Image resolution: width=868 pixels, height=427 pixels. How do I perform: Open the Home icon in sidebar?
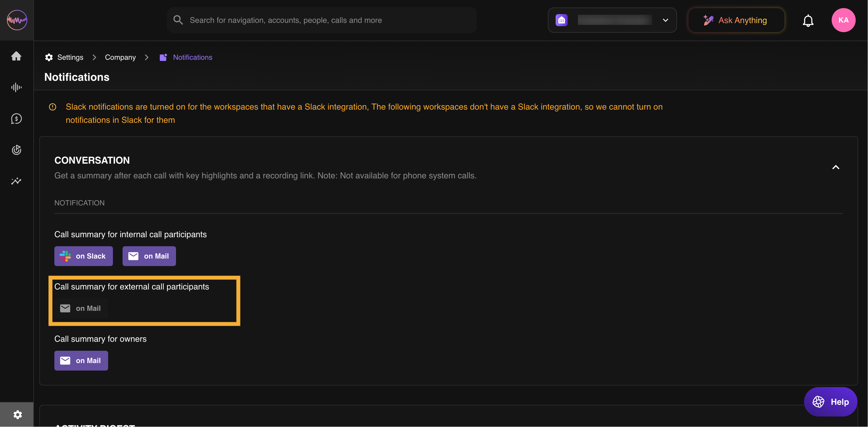(16, 56)
